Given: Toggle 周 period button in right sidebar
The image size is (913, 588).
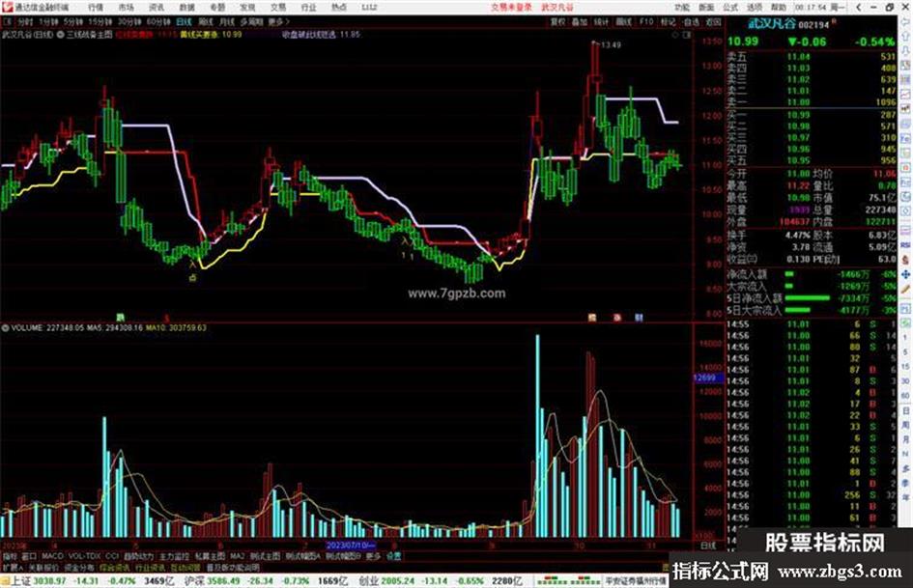Looking at the screenshot, I should pyautogui.click(x=906, y=426).
